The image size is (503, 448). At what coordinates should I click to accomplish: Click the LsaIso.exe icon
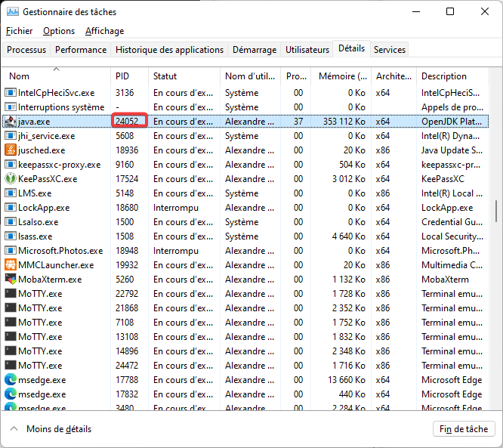click(11, 222)
